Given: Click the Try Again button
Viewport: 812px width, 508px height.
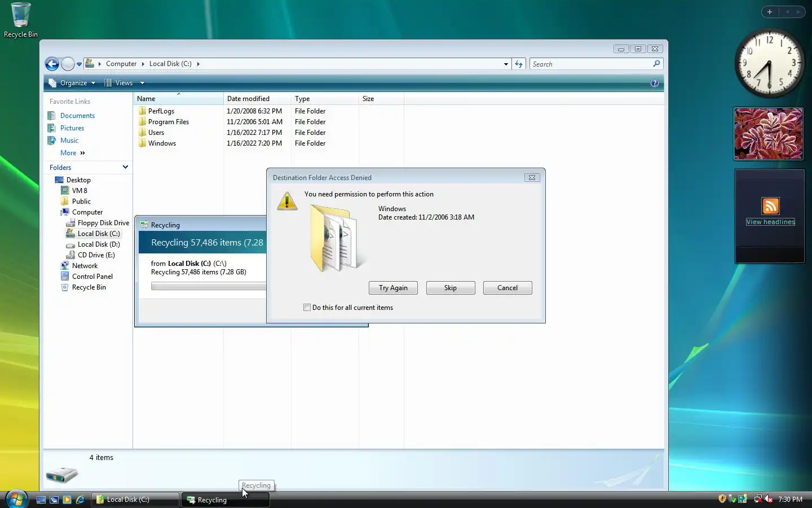Looking at the screenshot, I should (393, 288).
